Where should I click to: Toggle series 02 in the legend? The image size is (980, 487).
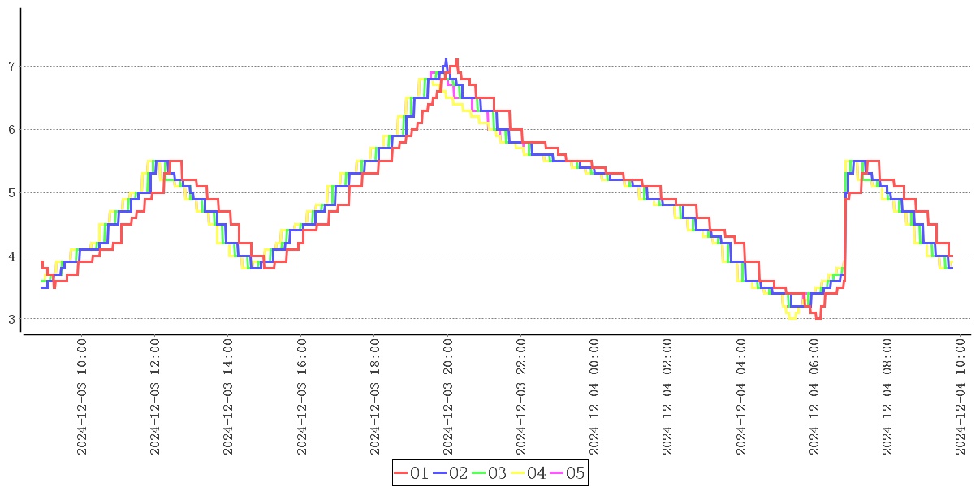tap(450, 473)
